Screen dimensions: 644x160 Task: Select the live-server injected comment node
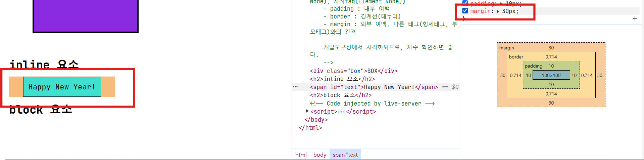[x=373, y=104]
